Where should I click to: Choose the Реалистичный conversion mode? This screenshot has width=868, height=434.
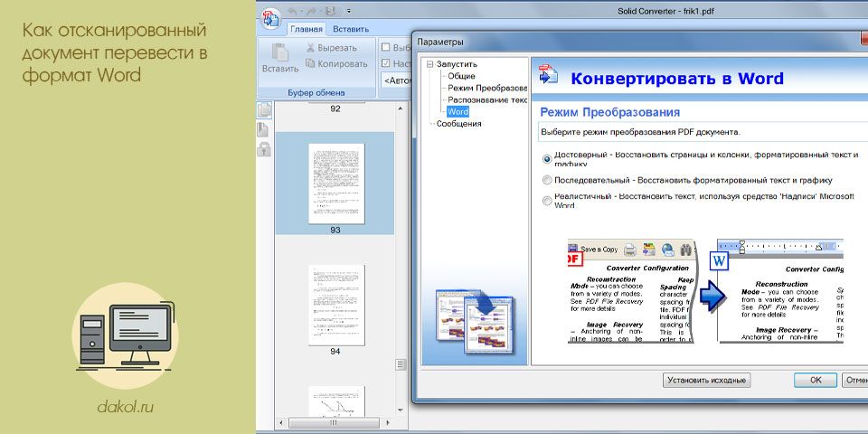(x=548, y=201)
